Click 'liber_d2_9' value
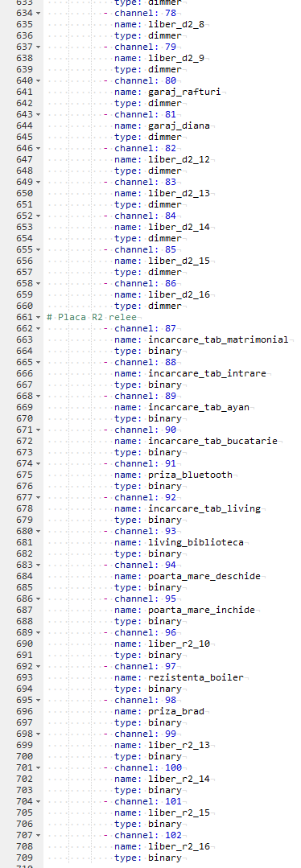This screenshot has width=301, height=868. click(x=176, y=58)
